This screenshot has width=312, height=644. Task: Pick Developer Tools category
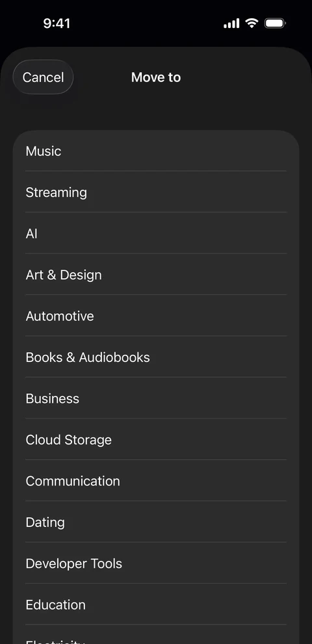(156, 563)
